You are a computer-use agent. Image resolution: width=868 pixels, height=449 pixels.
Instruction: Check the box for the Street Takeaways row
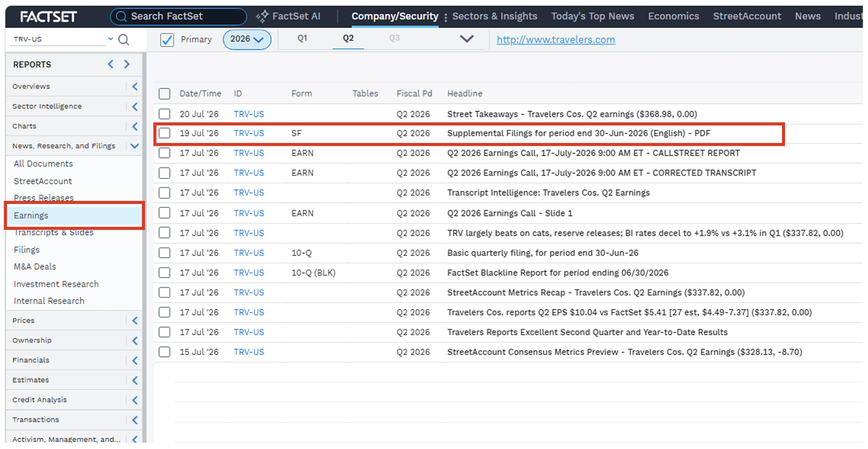coord(164,114)
